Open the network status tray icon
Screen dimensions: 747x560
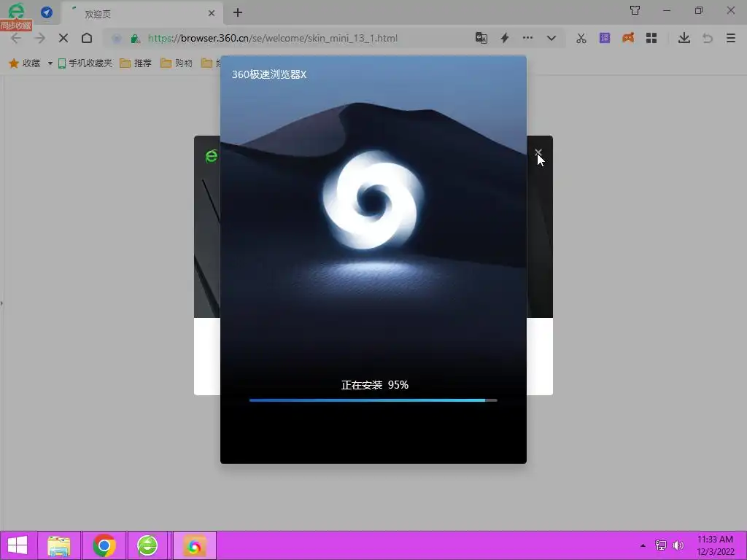coord(661,545)
